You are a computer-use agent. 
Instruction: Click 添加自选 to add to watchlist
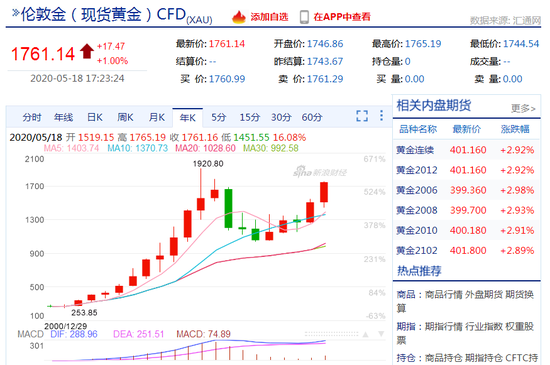(x=269, y=17)
